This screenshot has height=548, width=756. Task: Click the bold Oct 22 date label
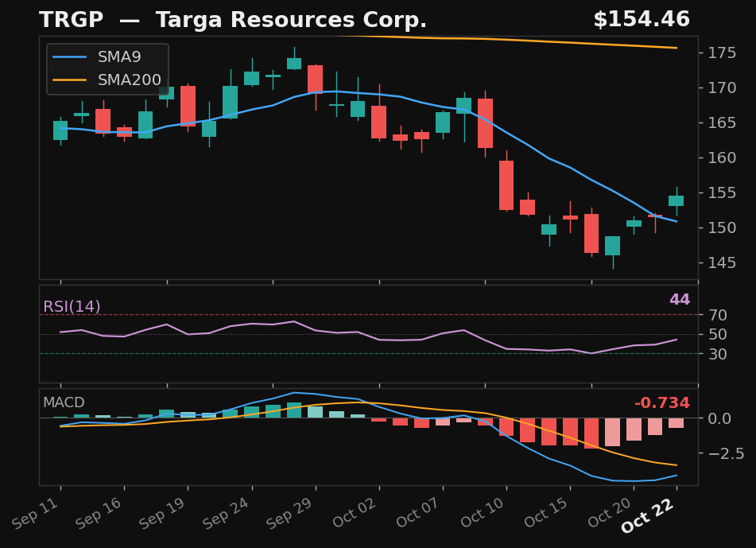point(648,515)
